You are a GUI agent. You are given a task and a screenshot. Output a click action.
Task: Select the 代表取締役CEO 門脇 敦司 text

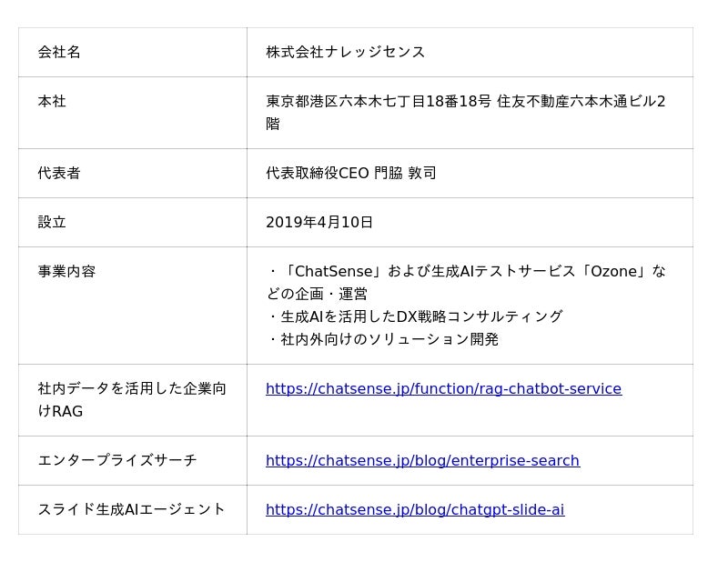351,174
